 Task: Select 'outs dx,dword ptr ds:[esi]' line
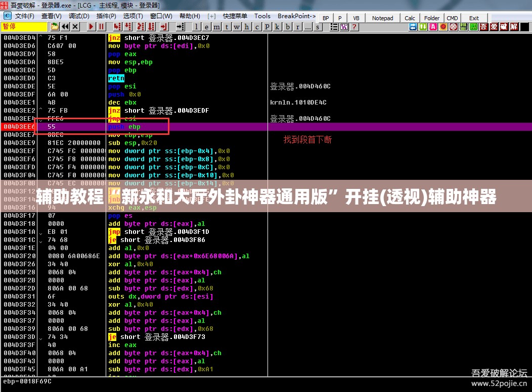[160, 297]
